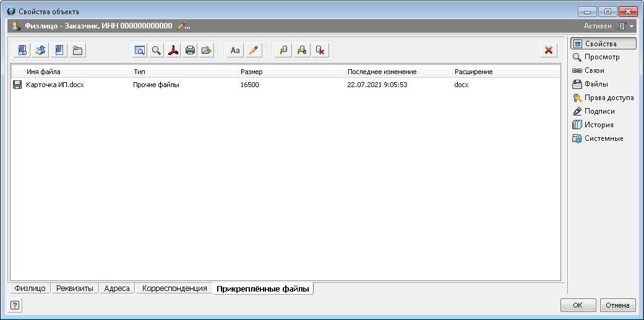Select the Адреса tab
Screen dimensions: 644x320
(x=117, y=288)
